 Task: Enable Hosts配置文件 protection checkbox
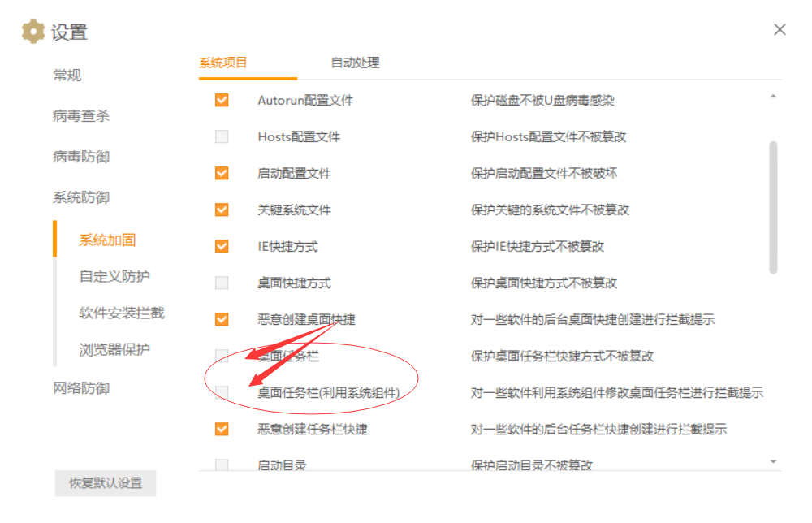[x=221, y=136]
